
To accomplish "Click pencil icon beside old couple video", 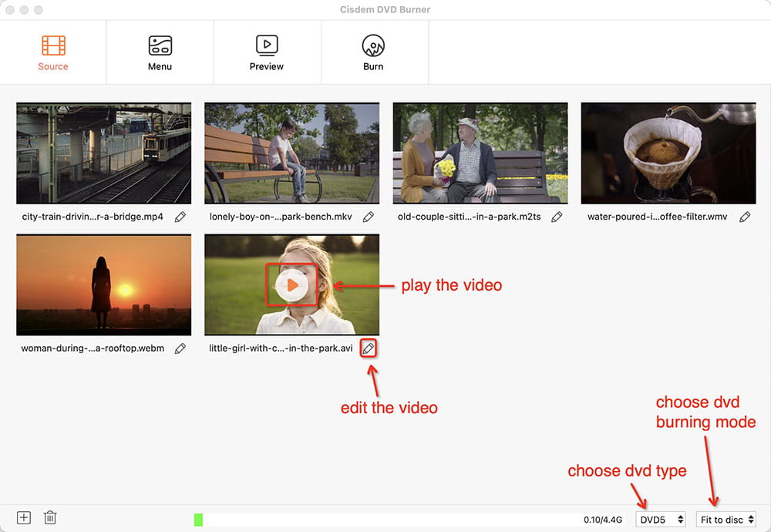I will [x=557, y=217].
